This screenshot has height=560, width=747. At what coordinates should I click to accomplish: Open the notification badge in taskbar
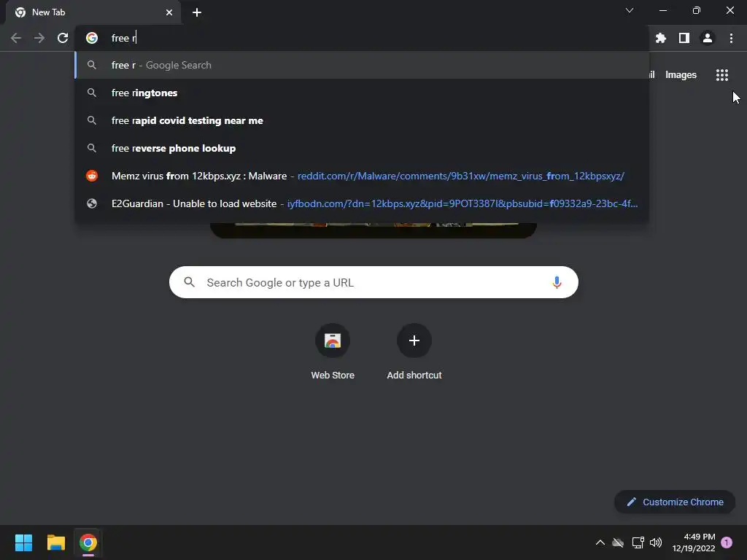[727, 542]
